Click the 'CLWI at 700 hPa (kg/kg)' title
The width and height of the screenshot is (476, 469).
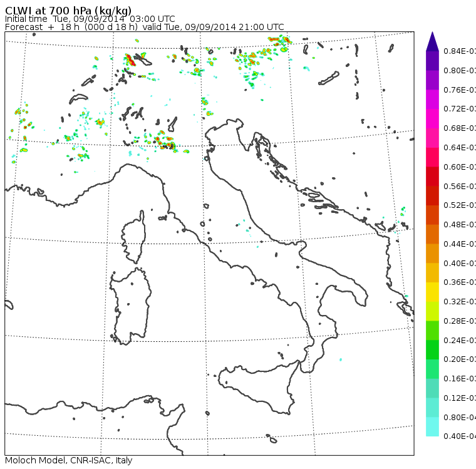point(68,11)
